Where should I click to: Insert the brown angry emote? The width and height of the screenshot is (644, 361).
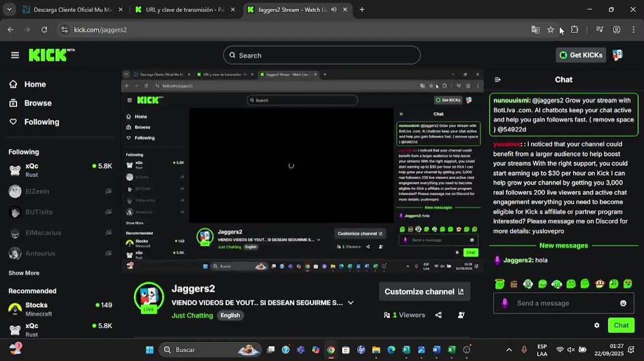click(x=514, y=284)
